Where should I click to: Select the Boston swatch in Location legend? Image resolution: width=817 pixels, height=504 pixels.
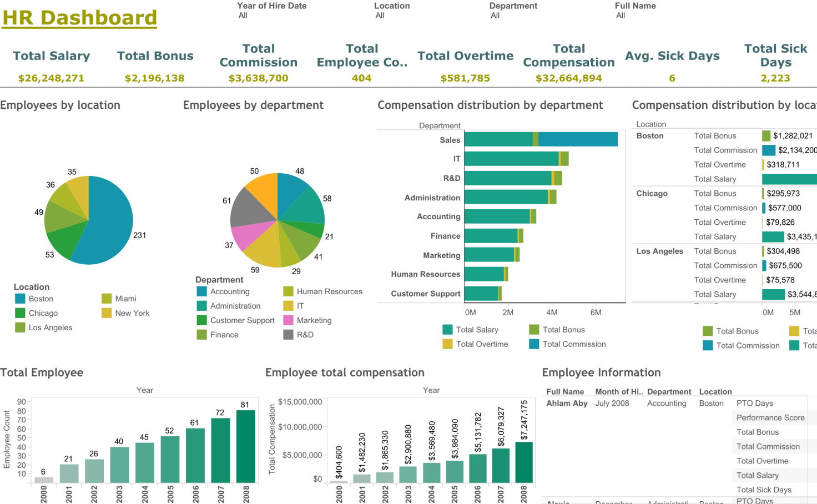coord(20,299)
